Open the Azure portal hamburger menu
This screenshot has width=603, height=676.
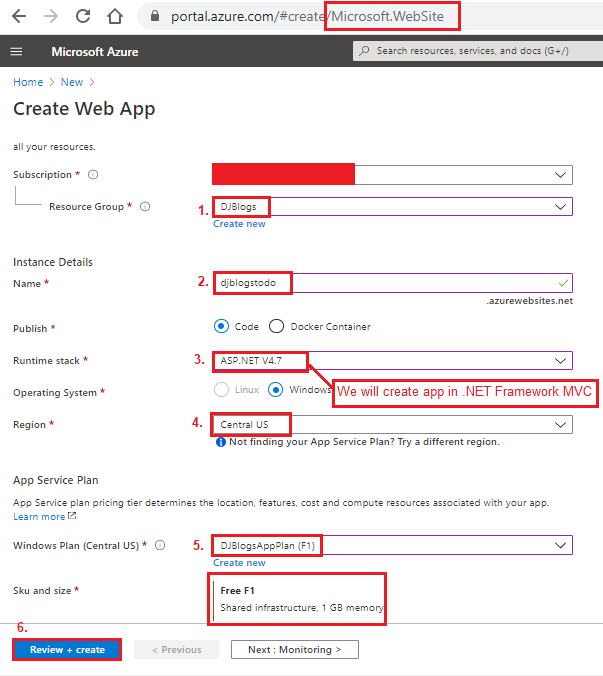[x=16, y=52]
